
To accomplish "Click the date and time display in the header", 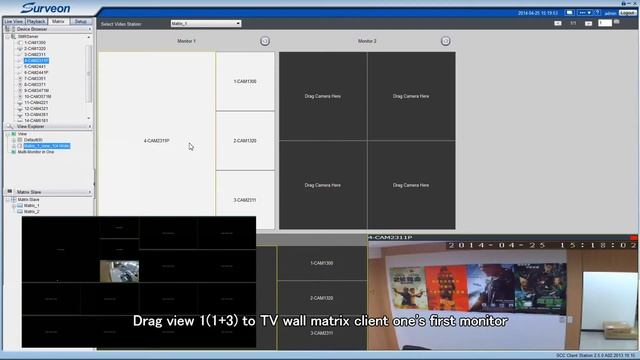I will (x=538, y=13).
